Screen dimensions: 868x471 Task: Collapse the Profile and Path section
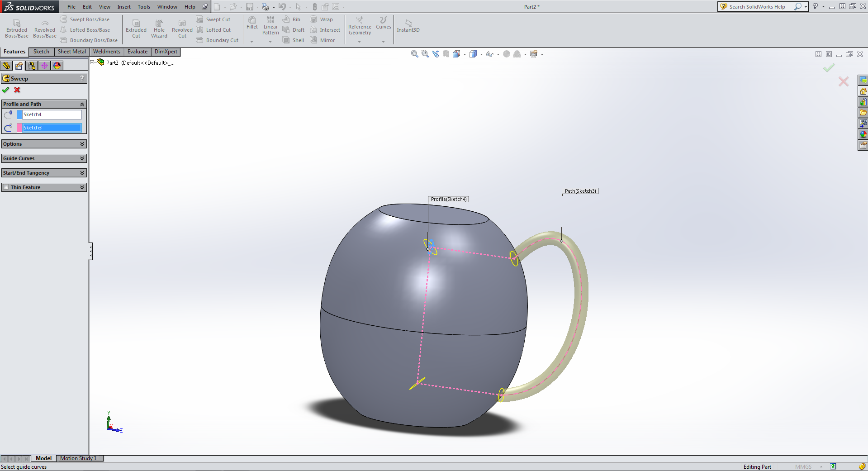tap(82, 104)
